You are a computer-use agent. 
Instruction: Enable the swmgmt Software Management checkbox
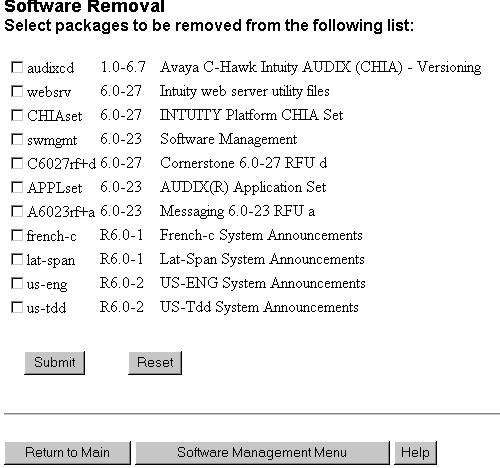point(17,139)
